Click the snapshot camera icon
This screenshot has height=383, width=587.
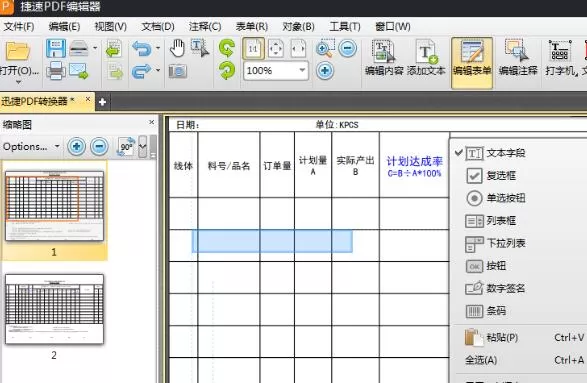177,71
